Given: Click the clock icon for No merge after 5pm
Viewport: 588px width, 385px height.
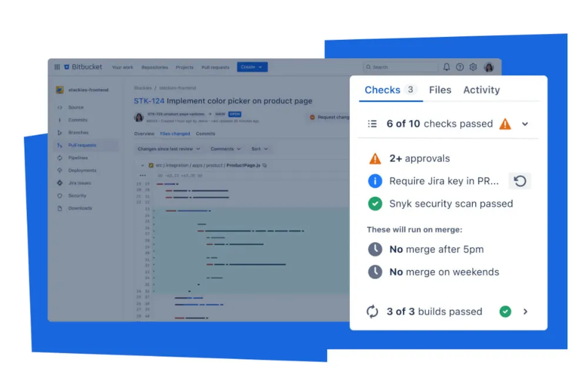Looking at the screenshot, I should 375,249.
